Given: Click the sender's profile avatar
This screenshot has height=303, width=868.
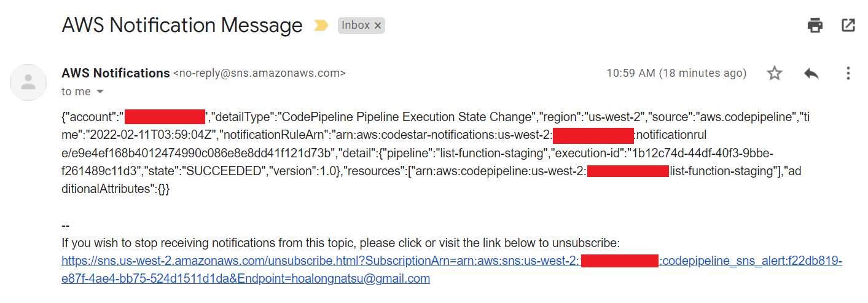Looking at the screenshot, I should (28, 82).
